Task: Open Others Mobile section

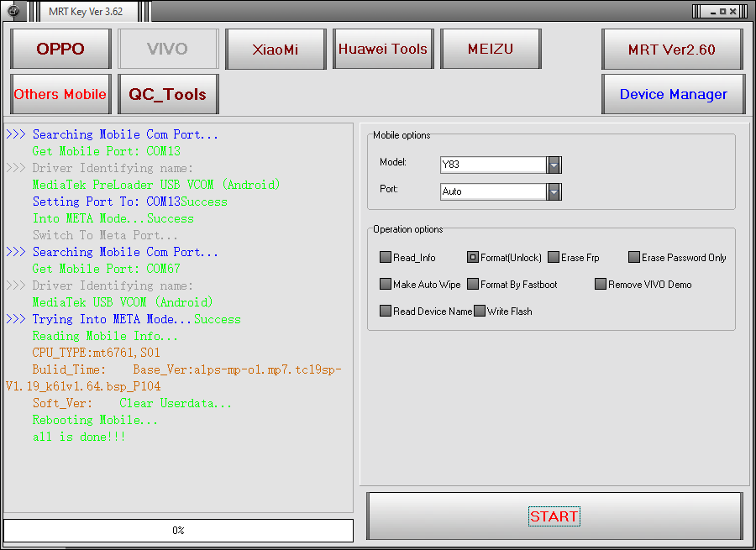Action: pos(60,94)
